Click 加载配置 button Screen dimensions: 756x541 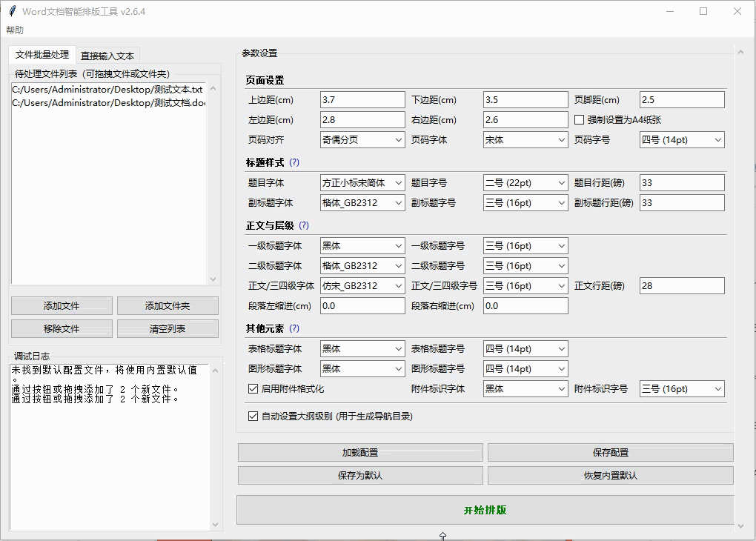[360, 453]
